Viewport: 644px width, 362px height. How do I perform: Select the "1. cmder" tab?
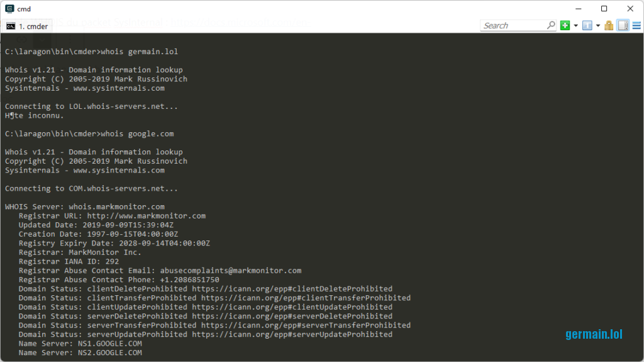tap(27, 26)
